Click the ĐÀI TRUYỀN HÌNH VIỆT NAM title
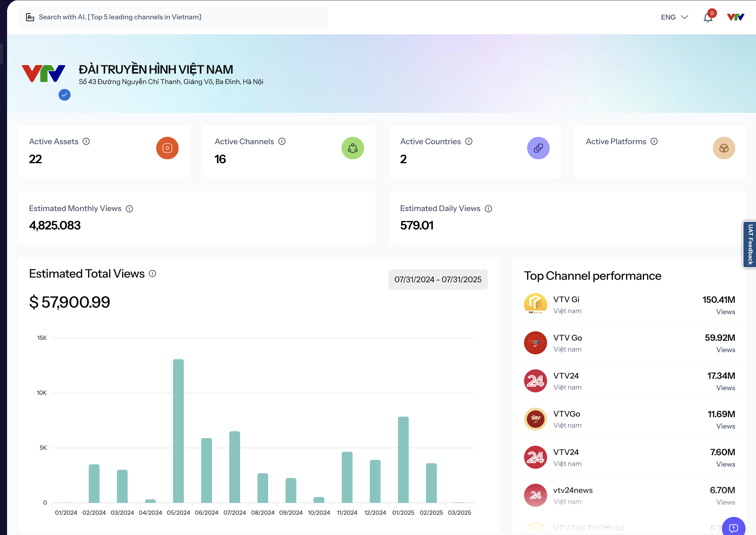756x535 pixels. click(x=156, y=69)
